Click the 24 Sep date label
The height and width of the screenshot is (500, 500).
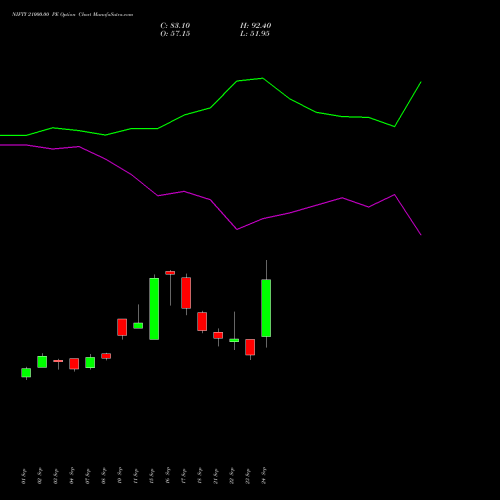[263, 476]
